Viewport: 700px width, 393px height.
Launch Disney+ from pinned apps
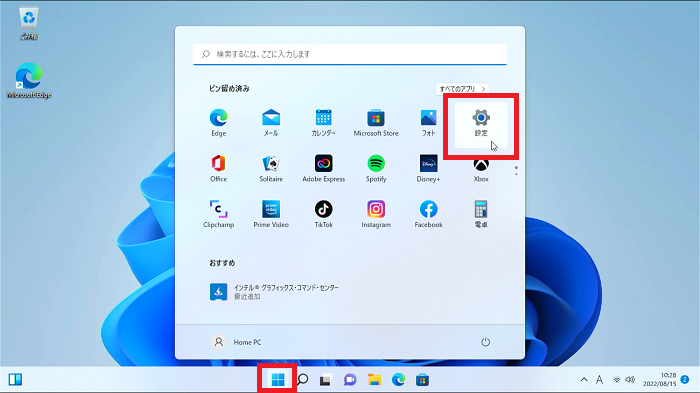[428, 169]
